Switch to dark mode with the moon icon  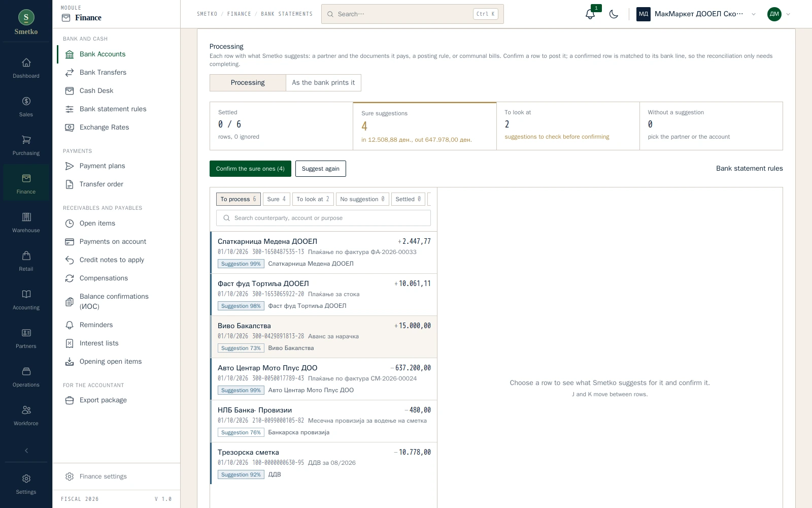tap(614, 14)
